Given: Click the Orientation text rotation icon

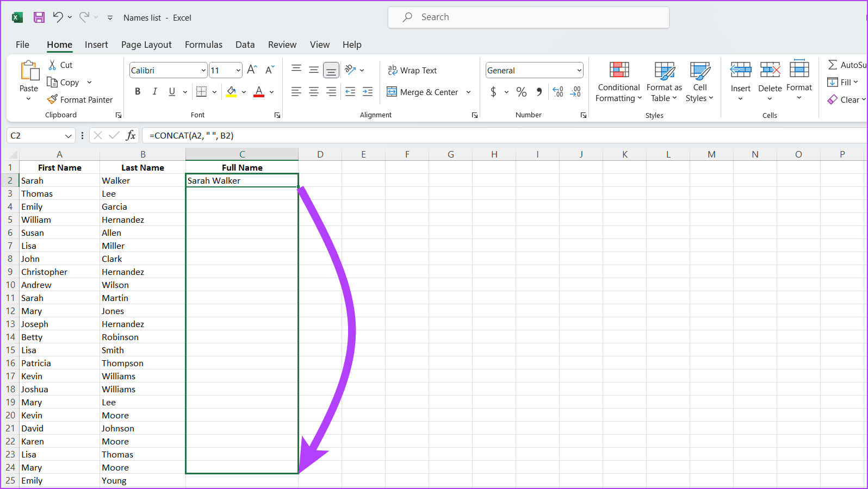Looking at the screenshot, I should pos(351,70).
